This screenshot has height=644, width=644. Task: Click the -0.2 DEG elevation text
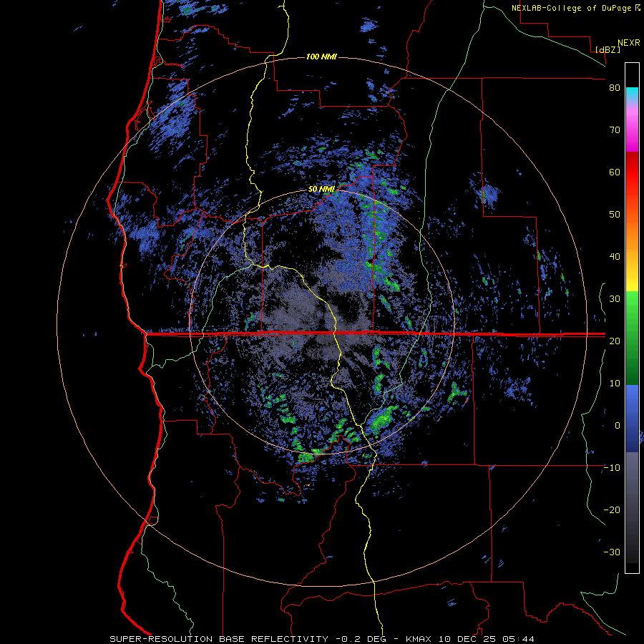coord(361,639)
